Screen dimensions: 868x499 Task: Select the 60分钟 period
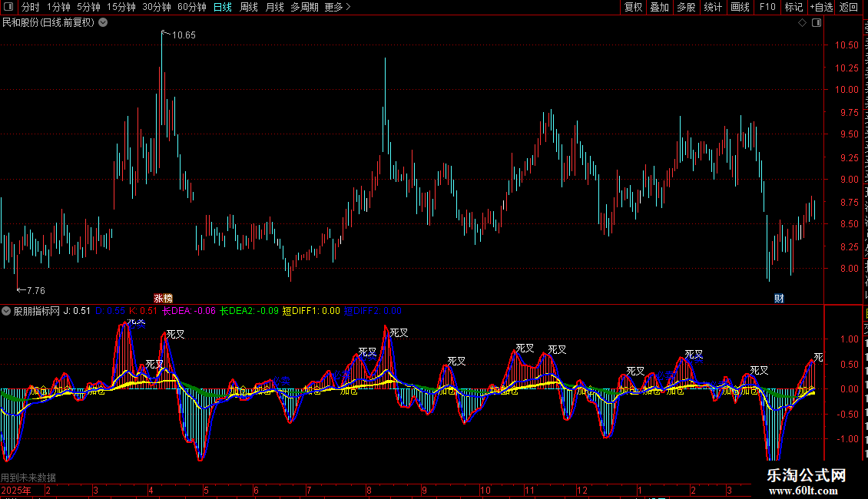point(192,7)
